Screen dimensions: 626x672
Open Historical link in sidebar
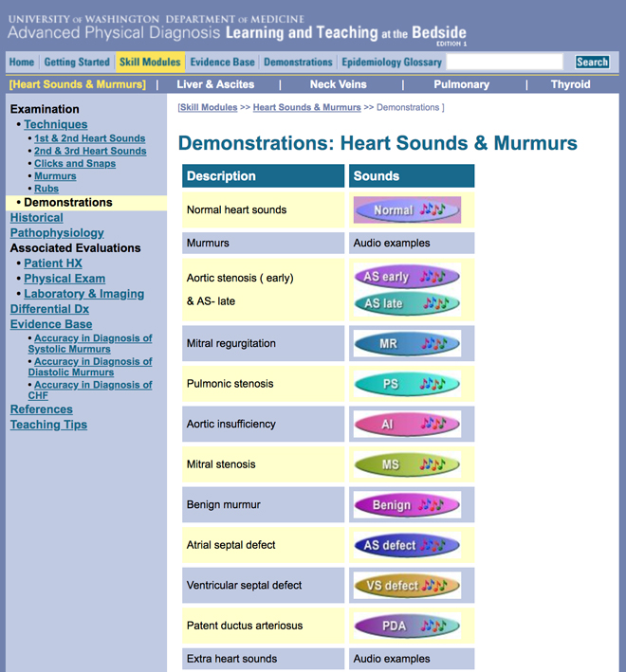point(36,218)
